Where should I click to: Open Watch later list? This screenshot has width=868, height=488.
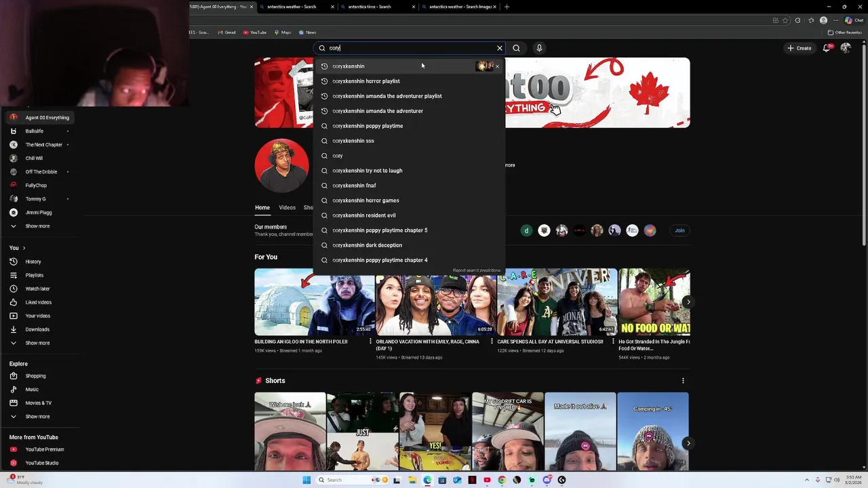41,289
